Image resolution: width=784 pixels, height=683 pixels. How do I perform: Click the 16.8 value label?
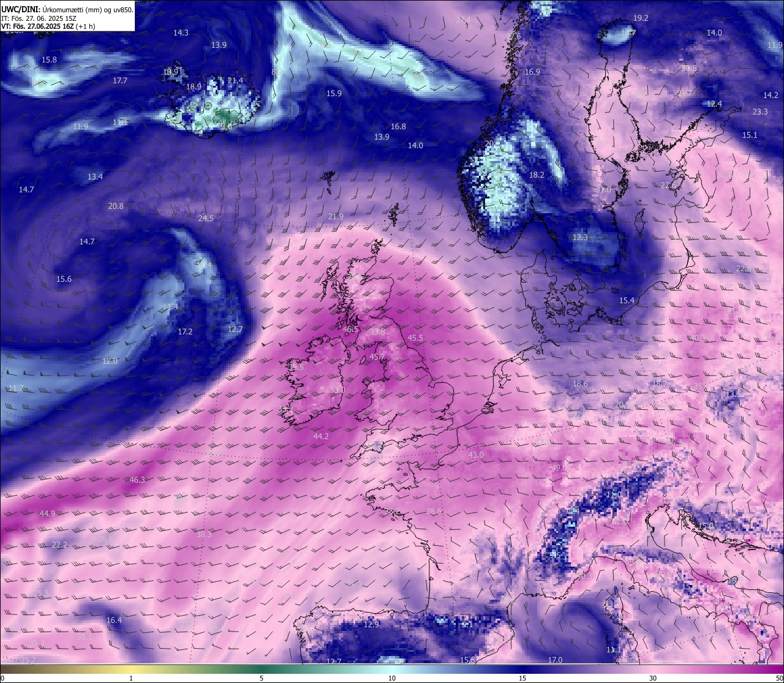[398, 127]
